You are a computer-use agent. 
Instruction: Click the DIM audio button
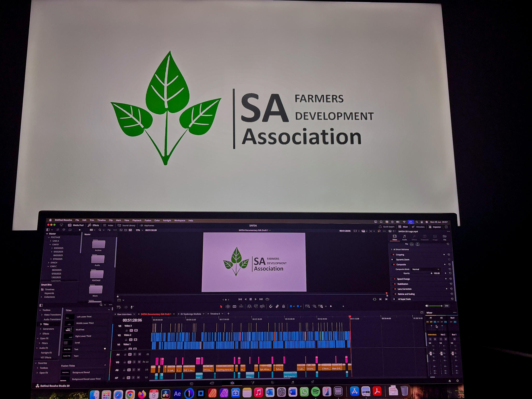point(446,306)
